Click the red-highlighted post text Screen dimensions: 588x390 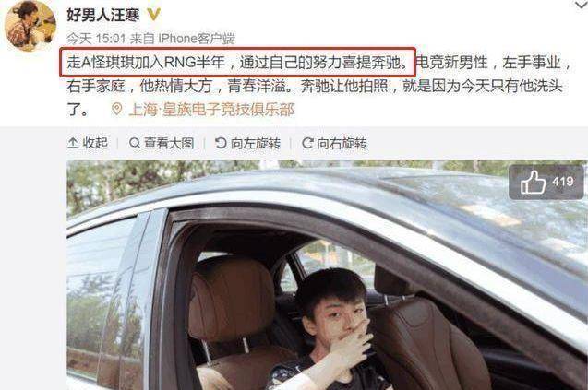coord(237,62)
